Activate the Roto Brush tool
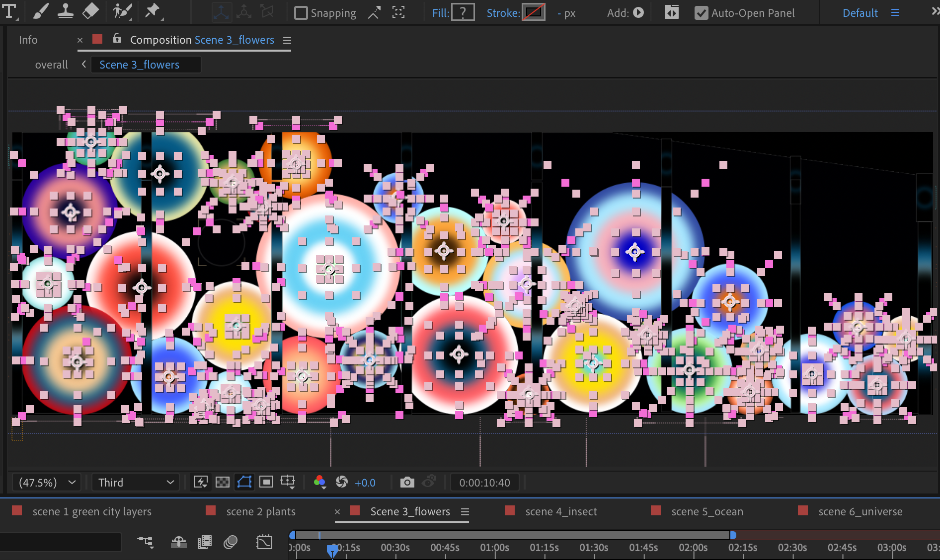Image resolution: width=940 pixels, height=560 pixels. coord(122,12)
